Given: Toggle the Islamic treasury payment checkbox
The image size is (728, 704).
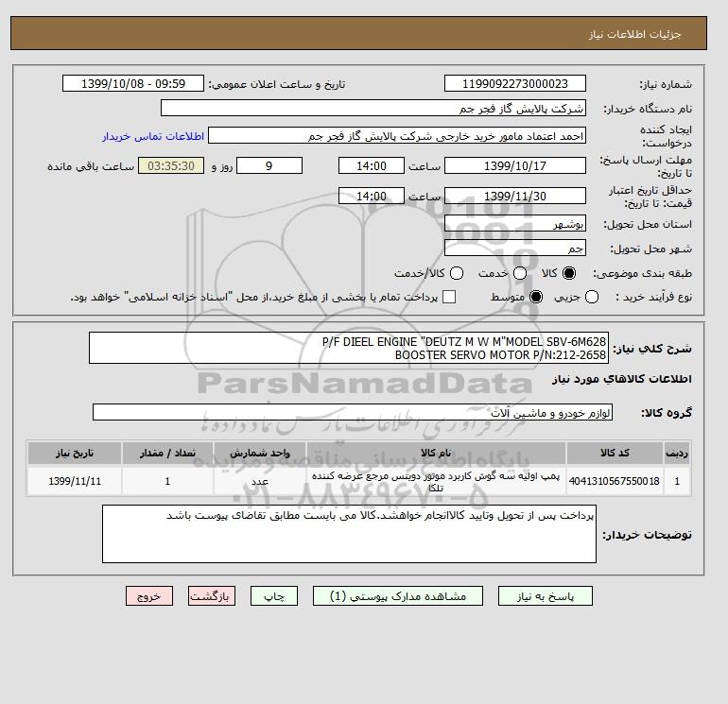Looking at the screenshot, I should click(x=449, y=297).
